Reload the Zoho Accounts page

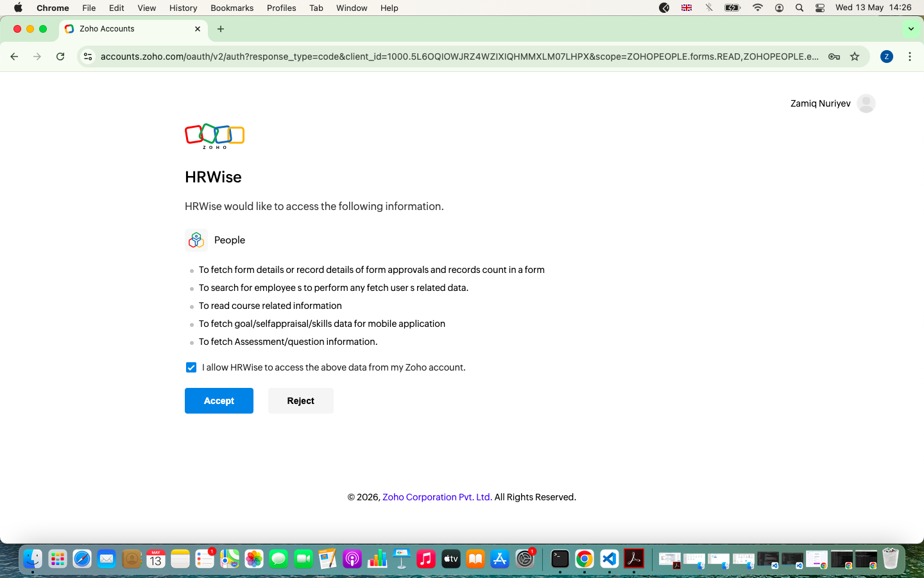(x=60, y=57)
